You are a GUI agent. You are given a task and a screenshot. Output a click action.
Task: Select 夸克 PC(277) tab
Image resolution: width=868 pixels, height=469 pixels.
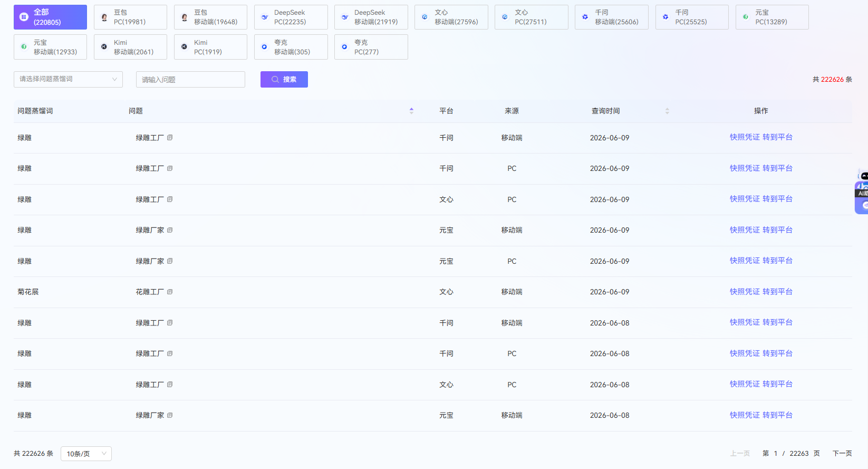pyautogui.click(x=371, y=47)
